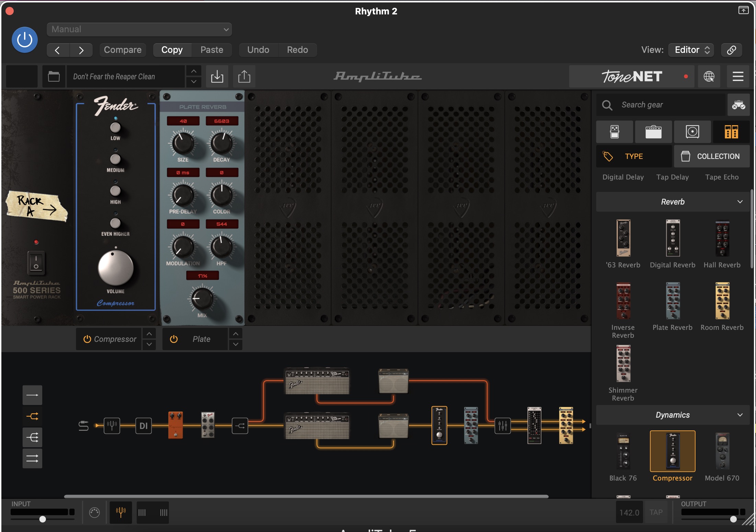Select the single serial routing icon
Viewport: 756px width, 532px height.
point(33,395)
